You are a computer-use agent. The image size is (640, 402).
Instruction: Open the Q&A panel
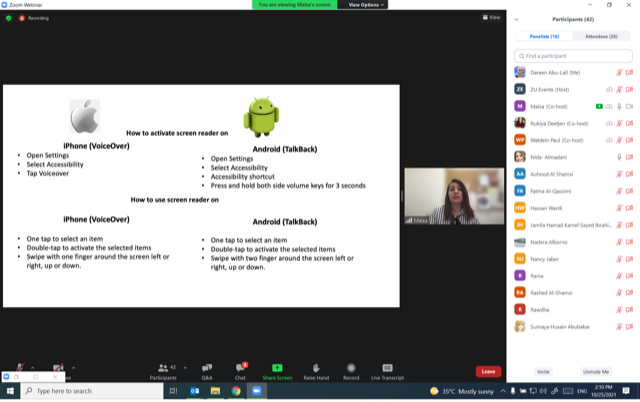click(x=207, y=369)
